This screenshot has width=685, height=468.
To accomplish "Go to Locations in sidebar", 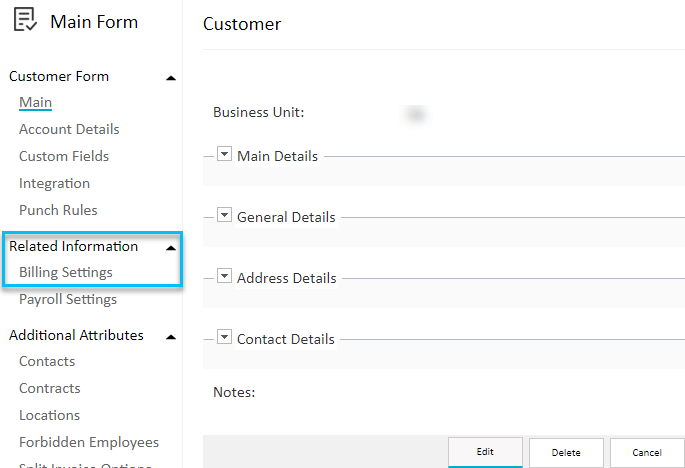I will pyautogui.click(x=49, y=415).
